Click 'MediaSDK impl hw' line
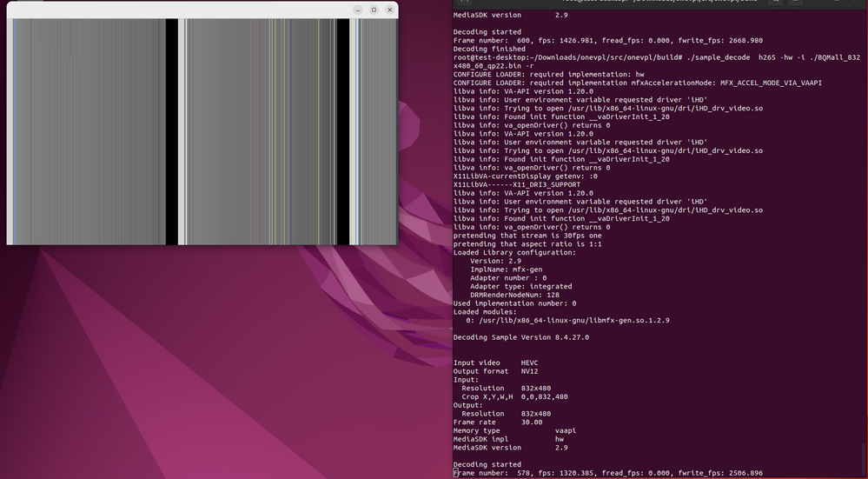This screenshot has height=479, width=868. click(508, 439)
